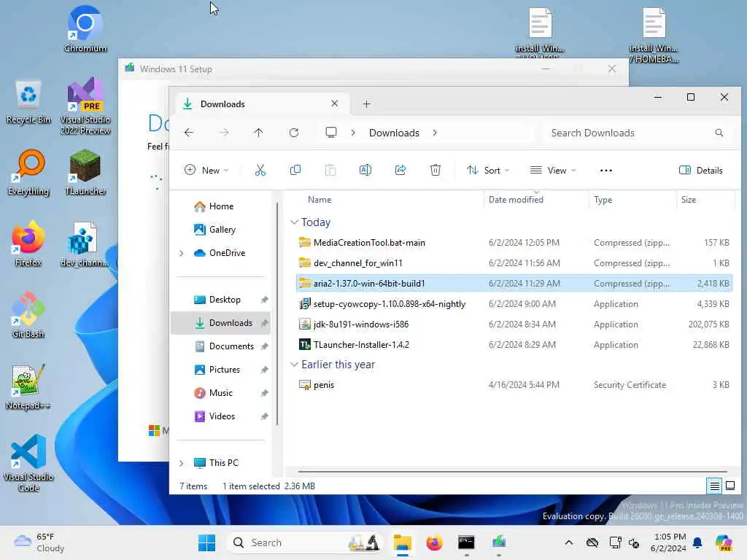747x560 pixels.
Task: Go back with the left arrow
Action: 189,133
